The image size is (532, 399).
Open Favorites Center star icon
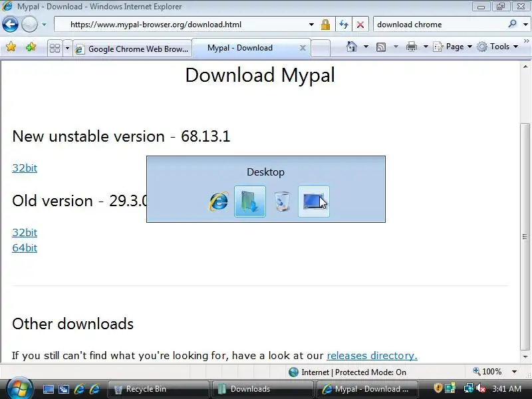coord(11,47)
